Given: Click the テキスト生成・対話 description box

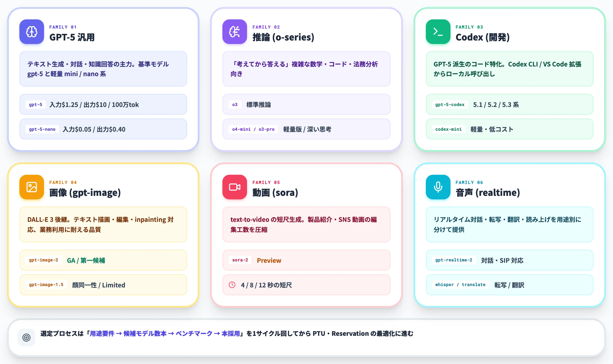Looking at the screenshot, I should (103, 69).
